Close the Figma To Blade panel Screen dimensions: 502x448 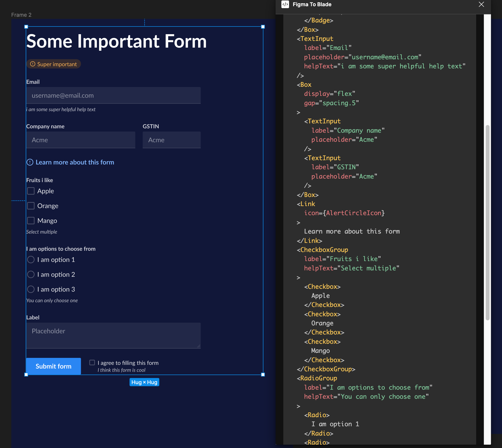tap(481, 5)
